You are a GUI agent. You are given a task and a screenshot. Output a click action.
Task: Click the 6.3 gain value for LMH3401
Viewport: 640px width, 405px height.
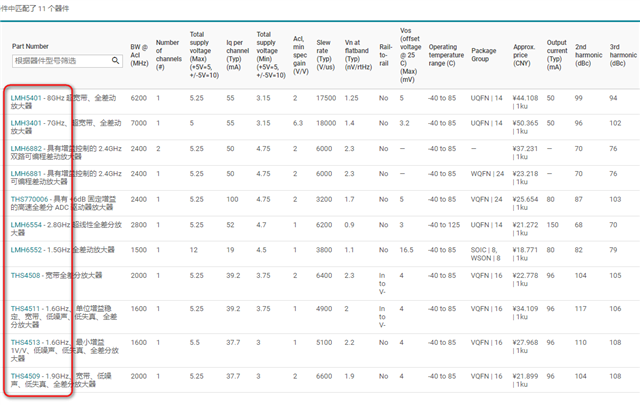click(298, 123)
